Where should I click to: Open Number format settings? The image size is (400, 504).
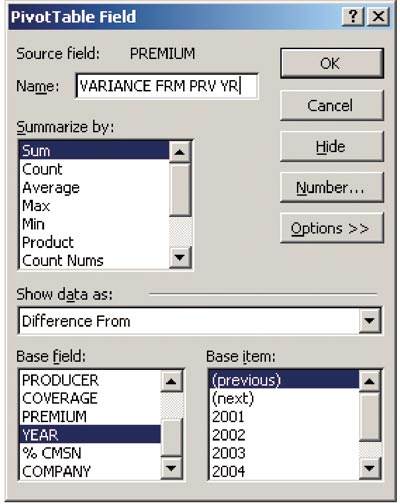(332, 187)
